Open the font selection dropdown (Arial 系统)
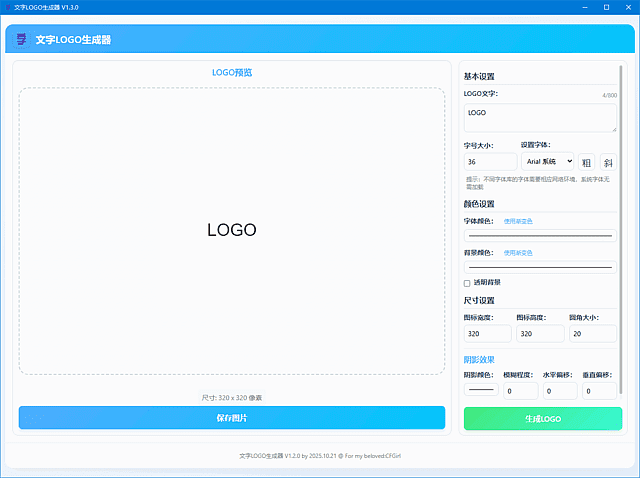This screenshot has width=640, height=478. click(547, 161)
